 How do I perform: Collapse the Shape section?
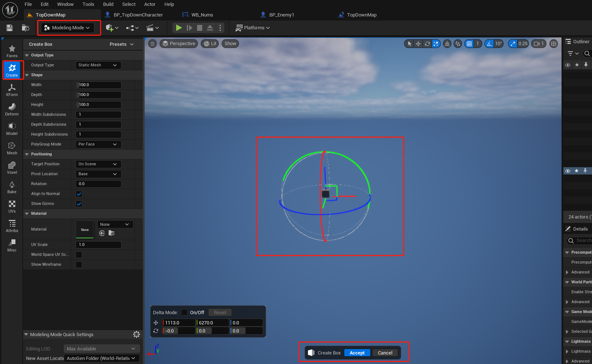point(27,75)
